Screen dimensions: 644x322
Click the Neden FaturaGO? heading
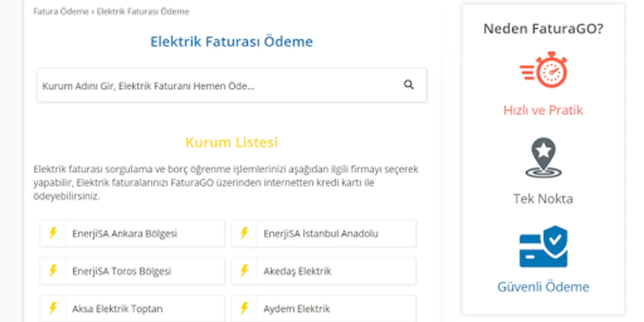[543, 29]
